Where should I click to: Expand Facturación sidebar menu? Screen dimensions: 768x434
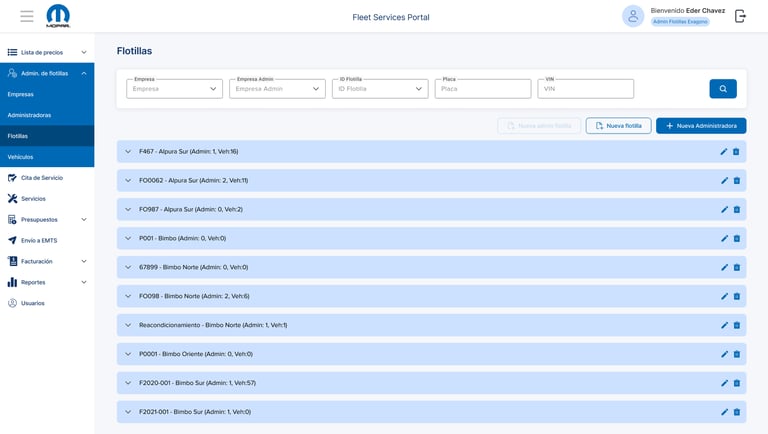(47, 262)
